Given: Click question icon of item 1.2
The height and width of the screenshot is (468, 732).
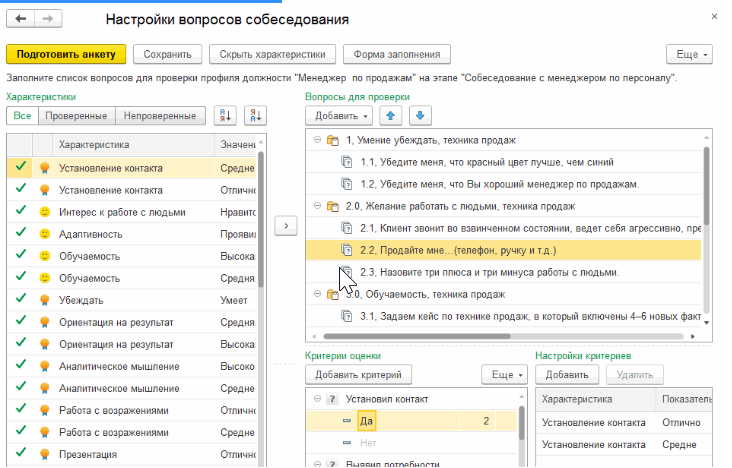Looking at the screenshot, I should [x=347, y=184].
